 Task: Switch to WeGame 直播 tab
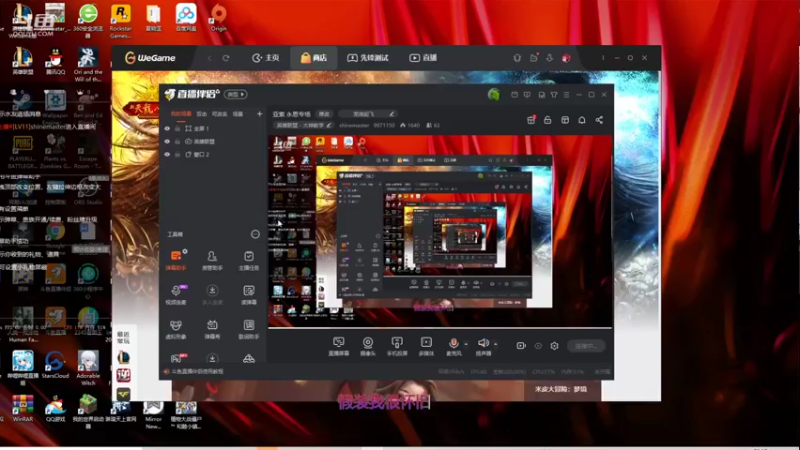coord(423,58)
